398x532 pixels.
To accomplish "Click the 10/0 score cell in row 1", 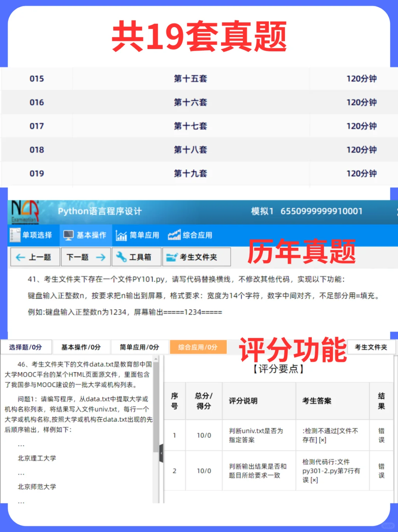I will click(x=204, y=435).
